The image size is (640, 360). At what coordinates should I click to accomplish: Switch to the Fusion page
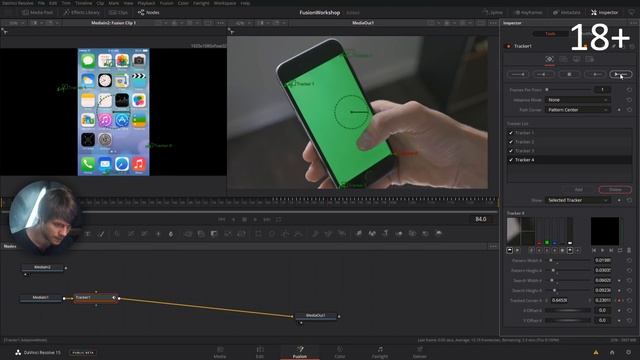[x=300, y=352]
